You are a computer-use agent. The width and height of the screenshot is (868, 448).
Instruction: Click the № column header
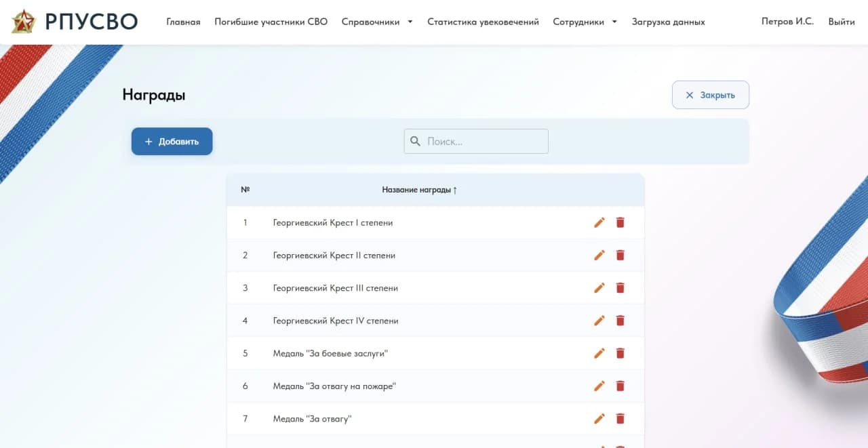[245, 190]
